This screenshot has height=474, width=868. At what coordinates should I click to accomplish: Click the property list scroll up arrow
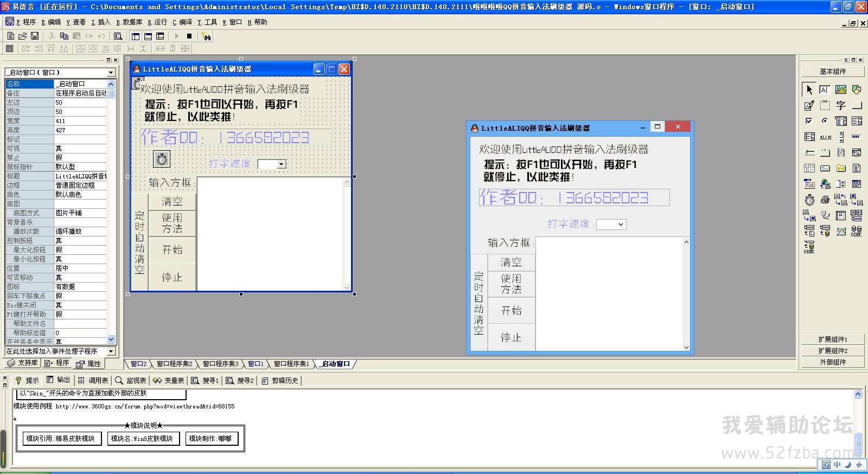point(111,84)
